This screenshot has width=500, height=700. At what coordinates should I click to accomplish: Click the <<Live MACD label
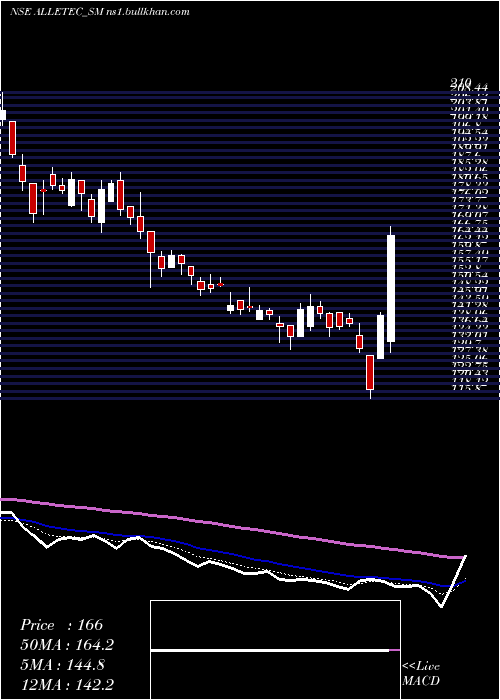[x=421, y=673]
